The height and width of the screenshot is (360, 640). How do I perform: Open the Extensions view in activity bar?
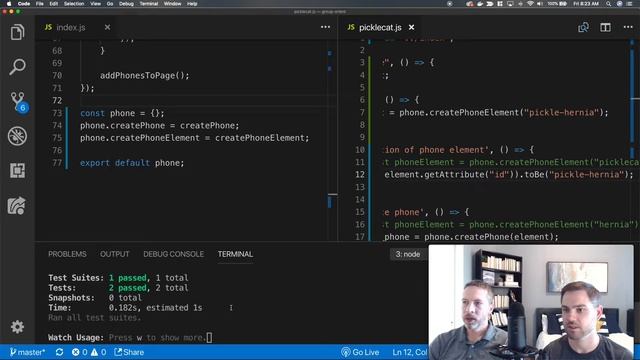coord(17,170)
